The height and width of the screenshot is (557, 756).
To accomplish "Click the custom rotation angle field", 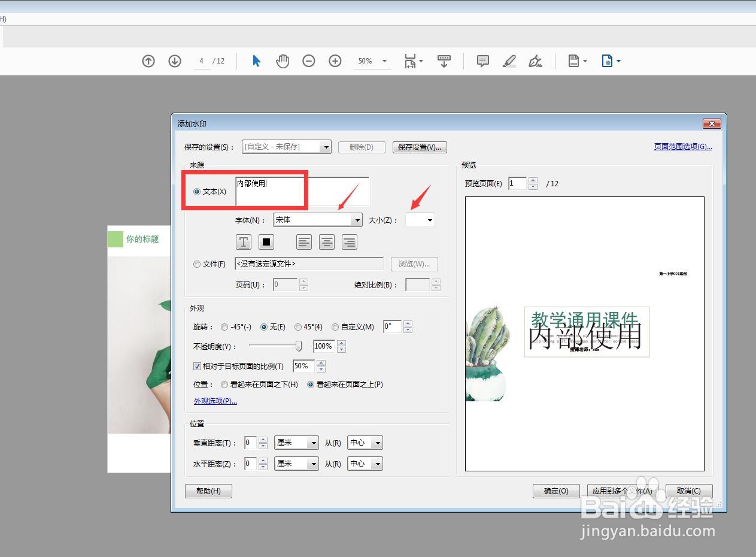I will (392, 327).
